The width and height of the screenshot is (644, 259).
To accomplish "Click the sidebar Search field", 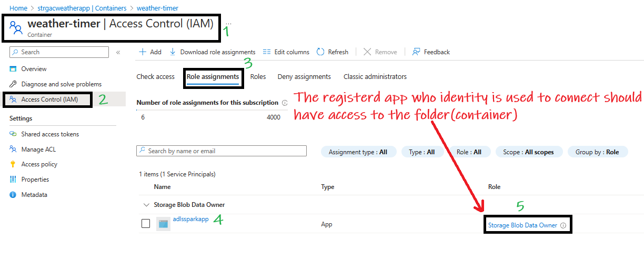I will pyautogui.click(x=59, y=52).
